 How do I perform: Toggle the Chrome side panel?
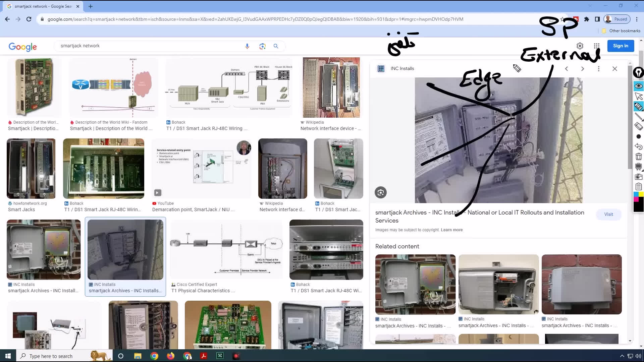597,19
